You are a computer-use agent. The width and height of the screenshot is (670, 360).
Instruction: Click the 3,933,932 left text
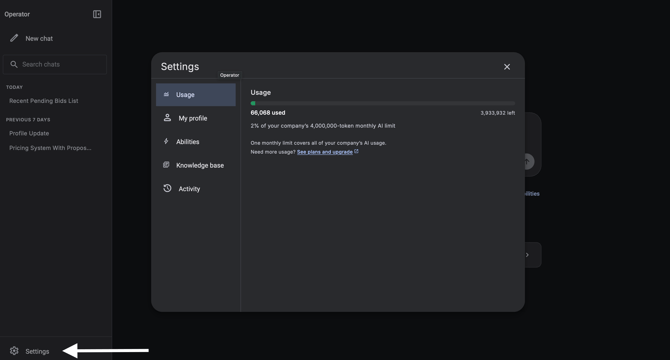point(497,113)
